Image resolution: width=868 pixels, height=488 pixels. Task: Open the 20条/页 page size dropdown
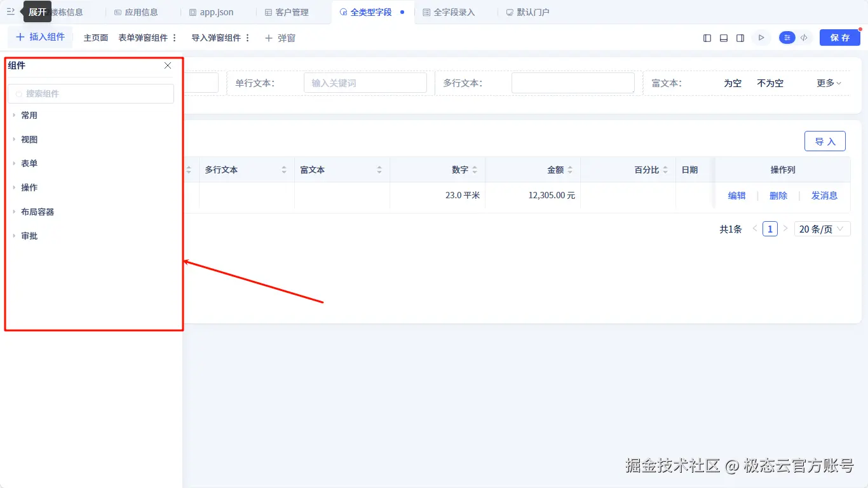[x=822, y=229]
